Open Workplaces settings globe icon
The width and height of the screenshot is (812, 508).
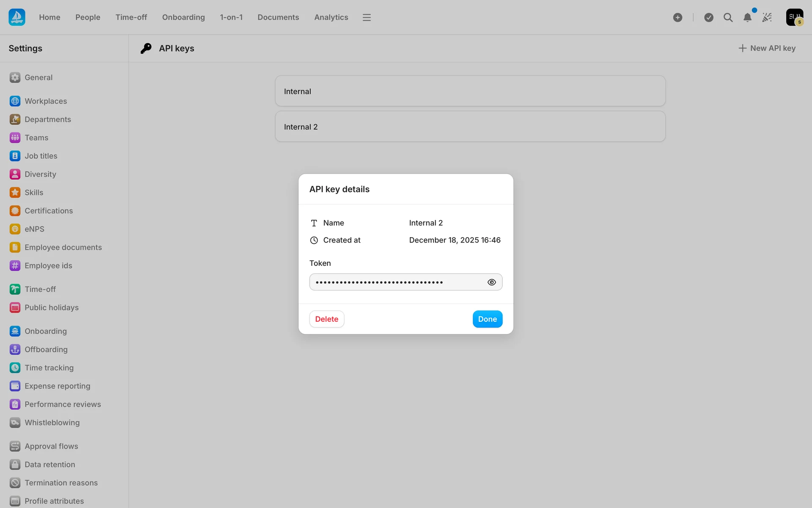pos(15,101)
